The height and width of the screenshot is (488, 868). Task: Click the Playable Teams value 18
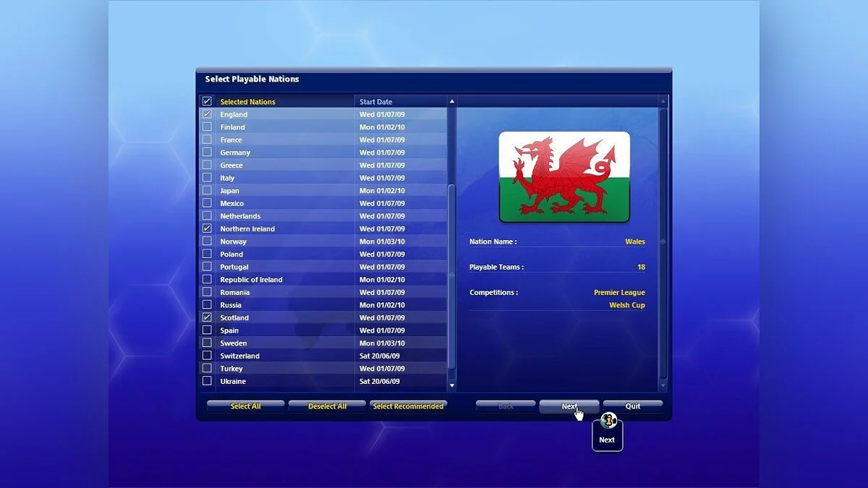click(x=641, y=267)
